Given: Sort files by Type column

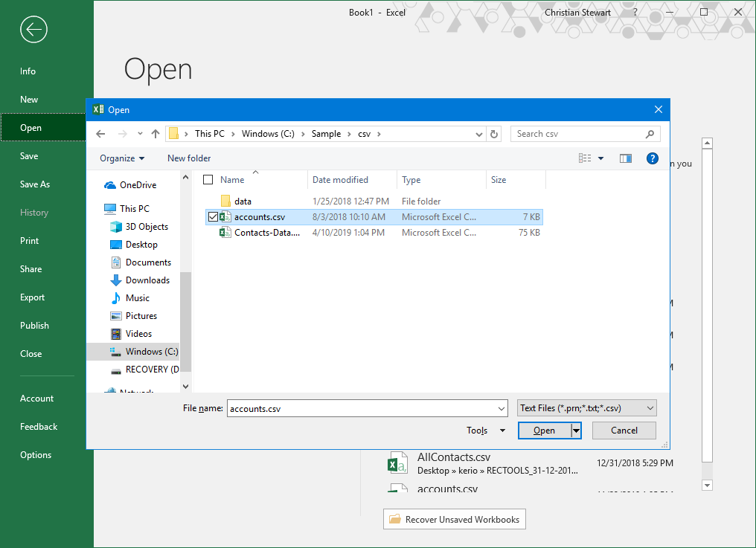Looking at the screenshot, I should pos(411,180).
